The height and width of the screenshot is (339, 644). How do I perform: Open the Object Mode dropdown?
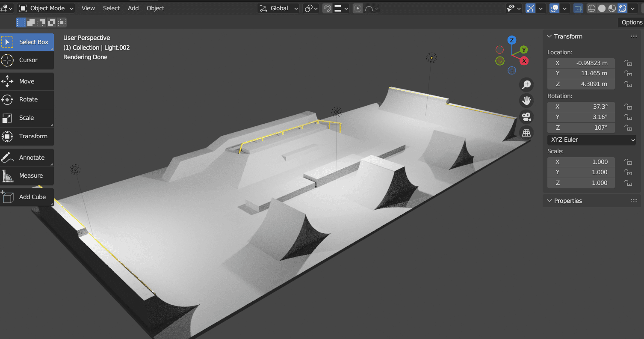tap(46, 8)
